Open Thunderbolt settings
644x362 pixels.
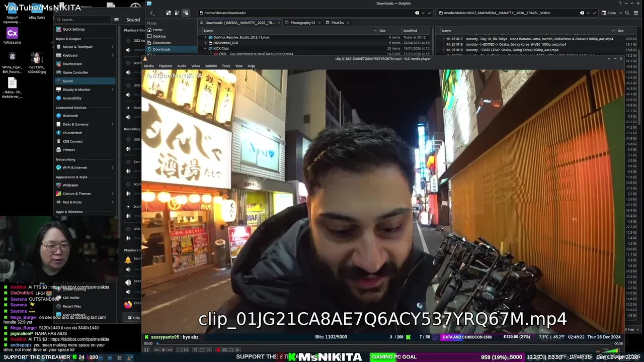point(85,133)
